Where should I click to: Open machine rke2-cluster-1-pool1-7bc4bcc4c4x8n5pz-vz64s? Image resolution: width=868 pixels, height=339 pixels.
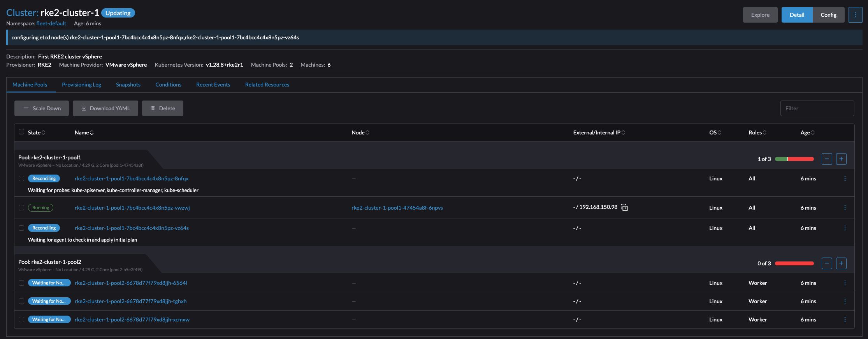tap(132, 228)
